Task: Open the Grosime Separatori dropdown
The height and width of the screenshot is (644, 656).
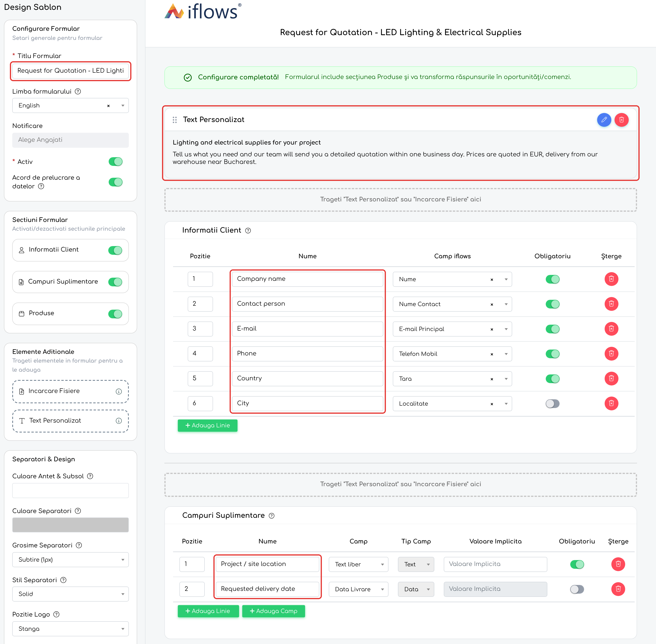Action: click(x=70, y=559)
